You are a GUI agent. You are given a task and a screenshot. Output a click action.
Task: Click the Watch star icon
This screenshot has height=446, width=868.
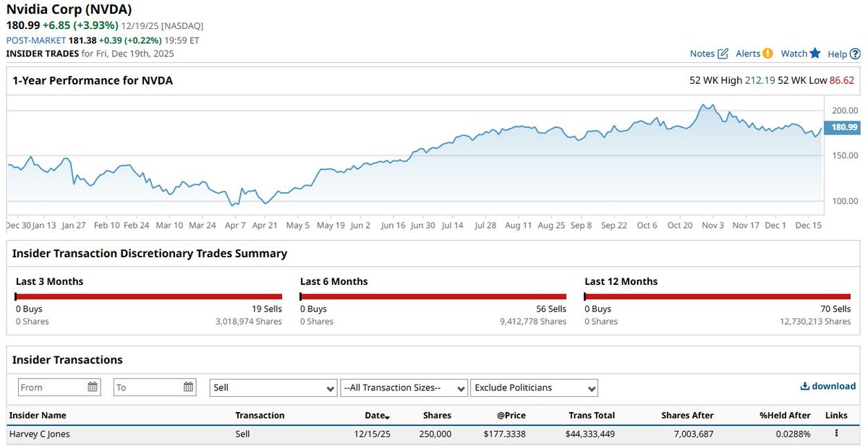(x=815, y=53)
